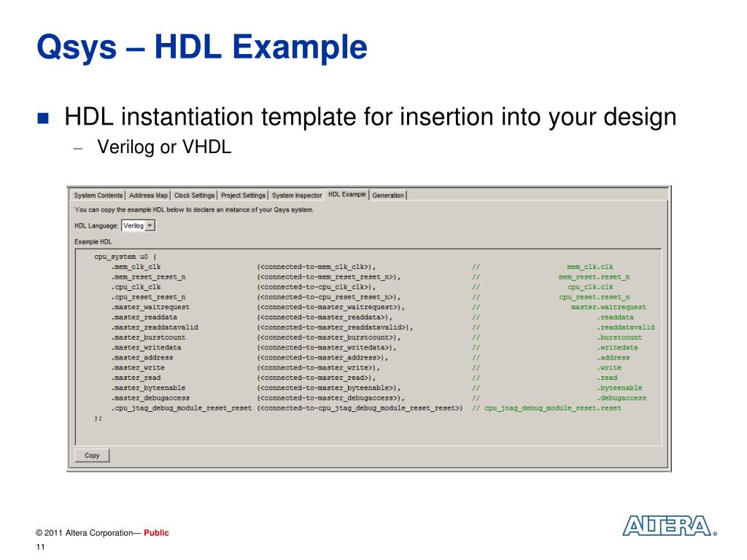Image resolution: width=747 pixels, height=560 pixels.
Task: Click the green master.waitrequest comment
Action: point(608,307)
